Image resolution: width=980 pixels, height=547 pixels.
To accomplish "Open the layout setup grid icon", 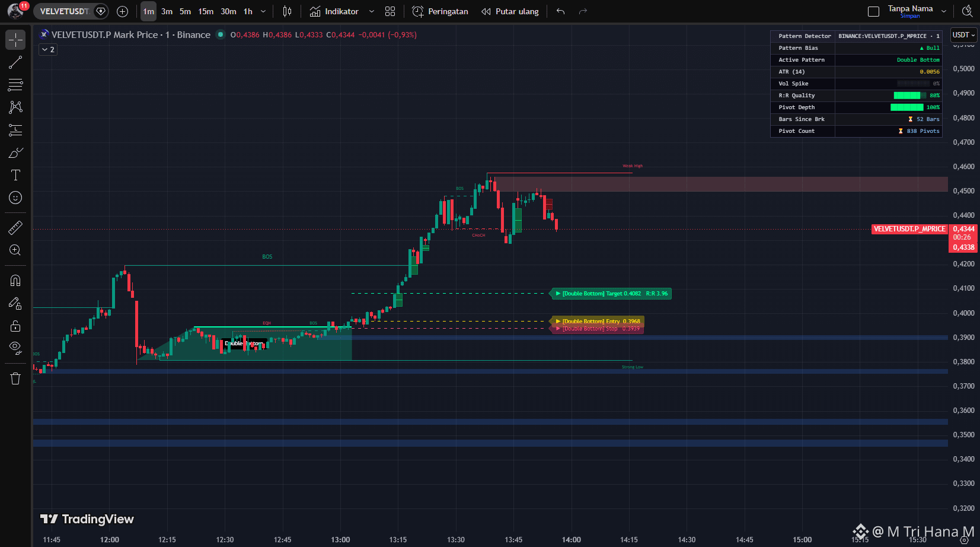I will pyautogui.click(x=390, y=11).
